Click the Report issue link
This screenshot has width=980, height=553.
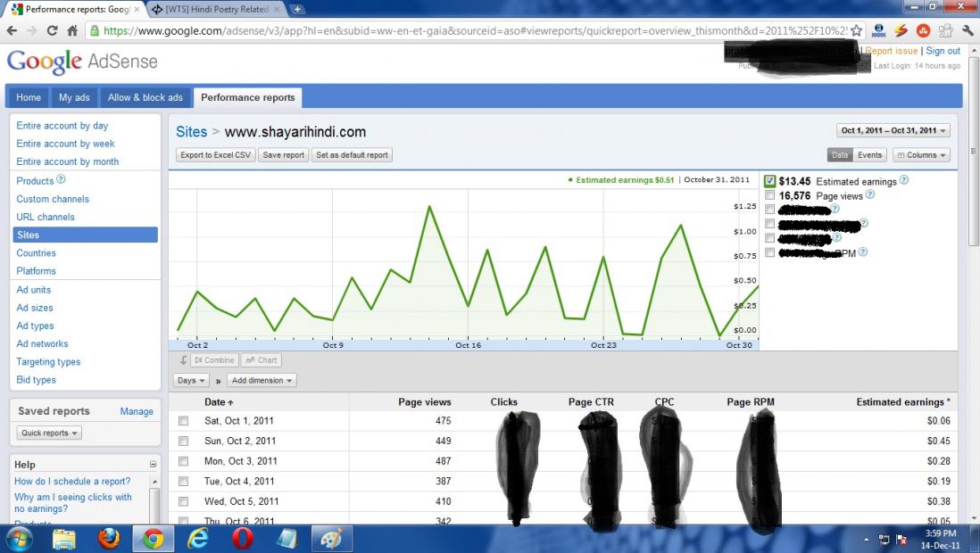[892, 51]
